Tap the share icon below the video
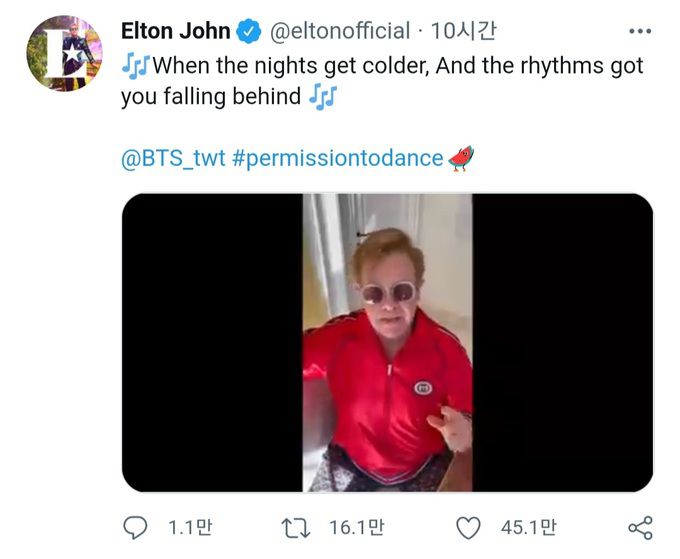The image size is (680, 559). (639, 527)
